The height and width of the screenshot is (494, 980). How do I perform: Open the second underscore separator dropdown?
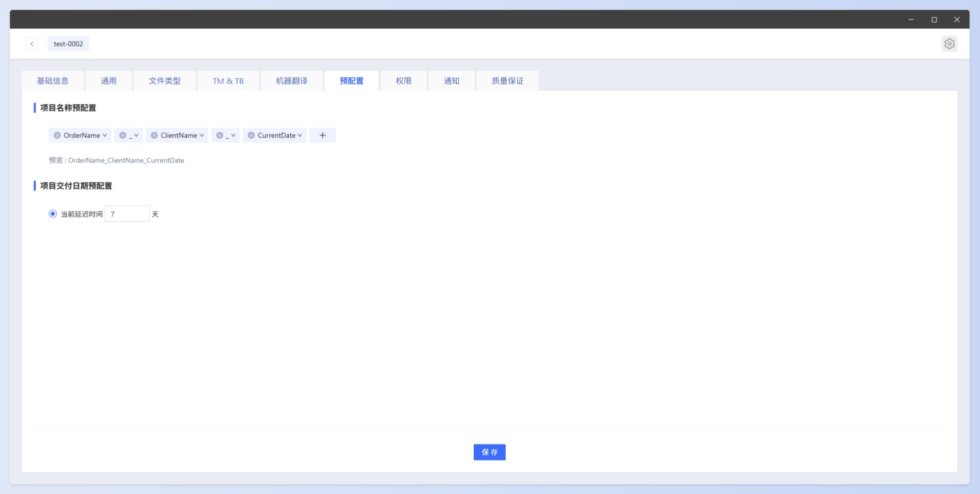tap(233, 135)
